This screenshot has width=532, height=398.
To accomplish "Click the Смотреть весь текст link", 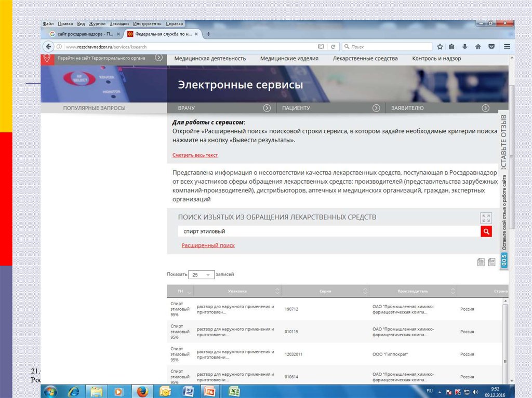I will (195, 155).
